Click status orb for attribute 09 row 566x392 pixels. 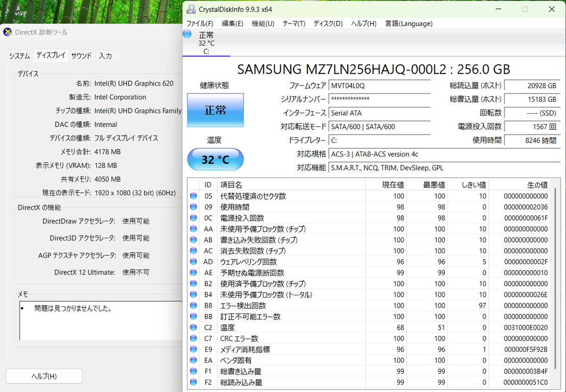(193, 207)
